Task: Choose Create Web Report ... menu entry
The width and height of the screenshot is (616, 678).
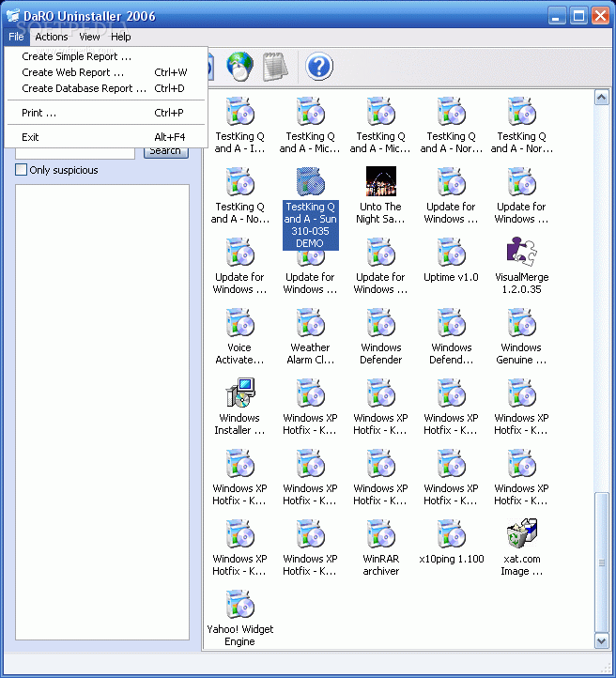Action: (x=106, y=72)
